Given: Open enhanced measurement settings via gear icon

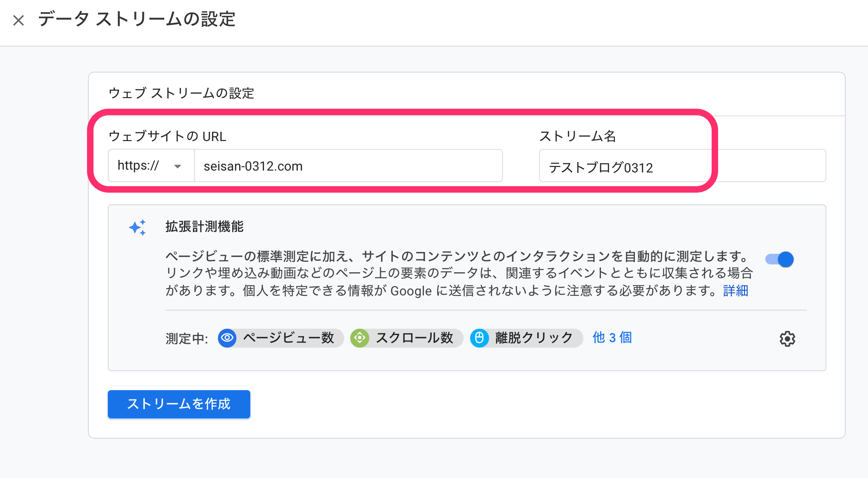Looking at the screenshot, I should [x=787, y=339].
